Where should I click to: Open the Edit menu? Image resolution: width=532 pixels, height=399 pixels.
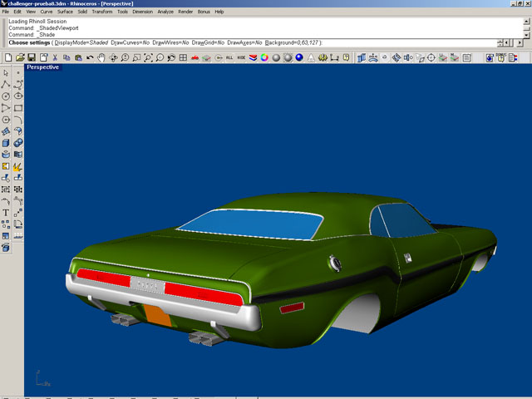pos(17,12)
